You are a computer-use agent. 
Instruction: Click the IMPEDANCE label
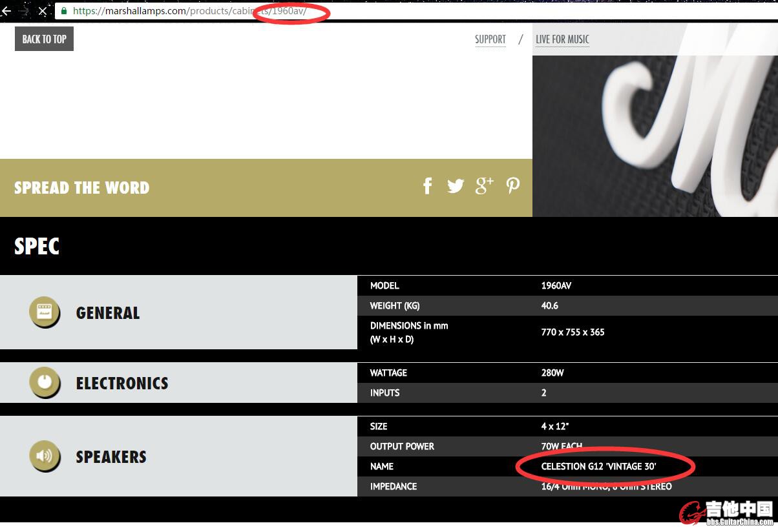click(x=394, y=486)
